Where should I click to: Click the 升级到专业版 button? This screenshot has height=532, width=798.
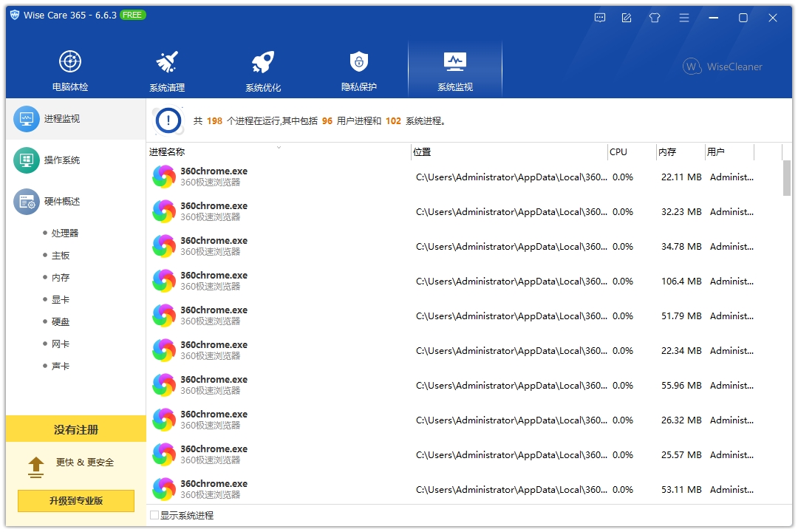pos(76,500)
